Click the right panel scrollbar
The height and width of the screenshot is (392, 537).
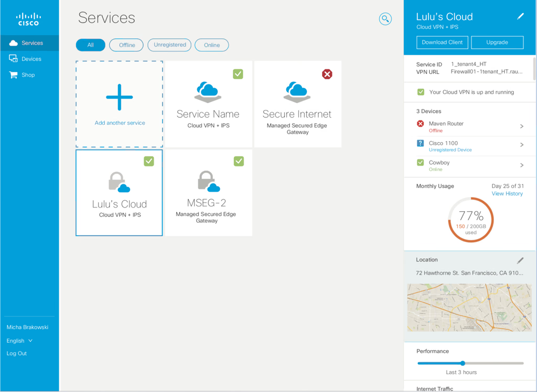(534, 69)
